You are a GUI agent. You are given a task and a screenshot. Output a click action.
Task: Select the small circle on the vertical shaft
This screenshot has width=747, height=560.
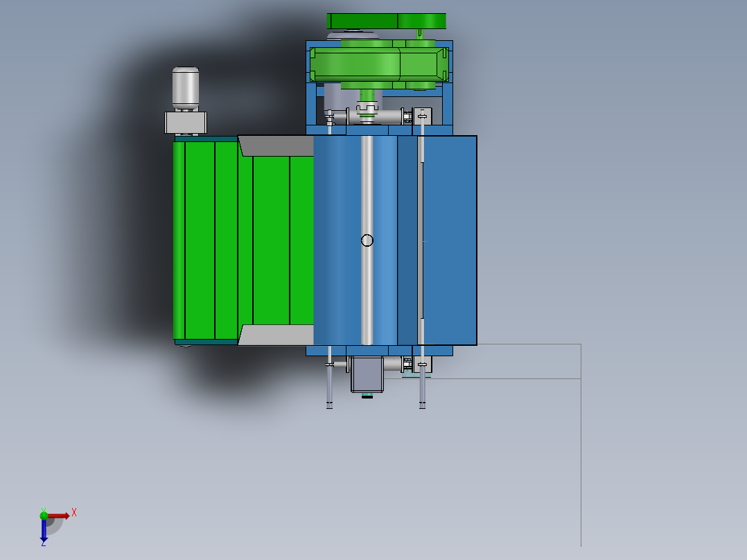click(367, 240)
